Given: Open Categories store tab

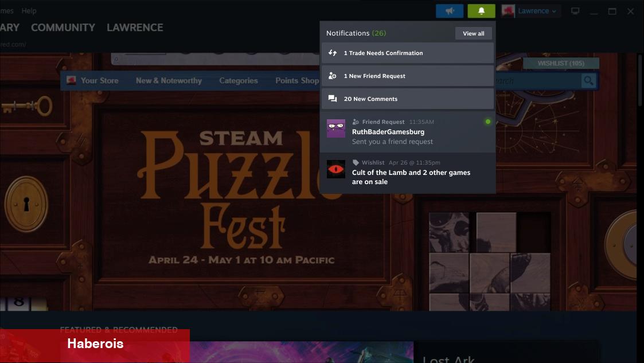Looking at the screenshot, I should point(239,81).
